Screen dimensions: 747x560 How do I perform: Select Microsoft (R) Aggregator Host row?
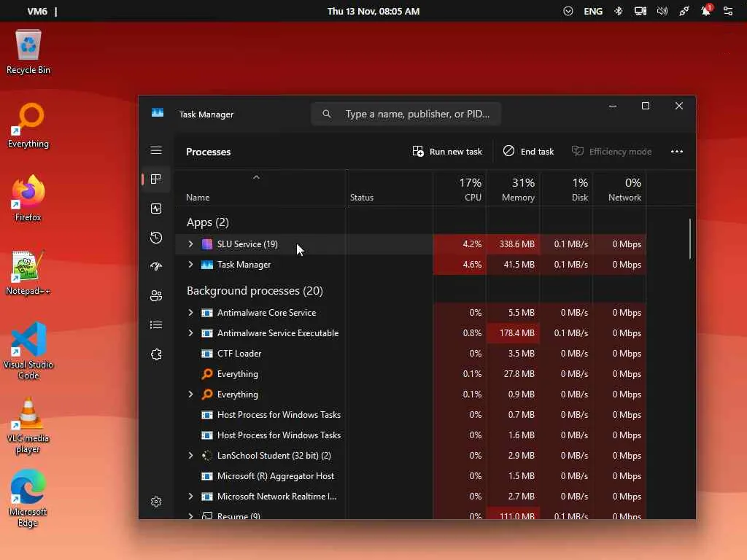(411, 475)
